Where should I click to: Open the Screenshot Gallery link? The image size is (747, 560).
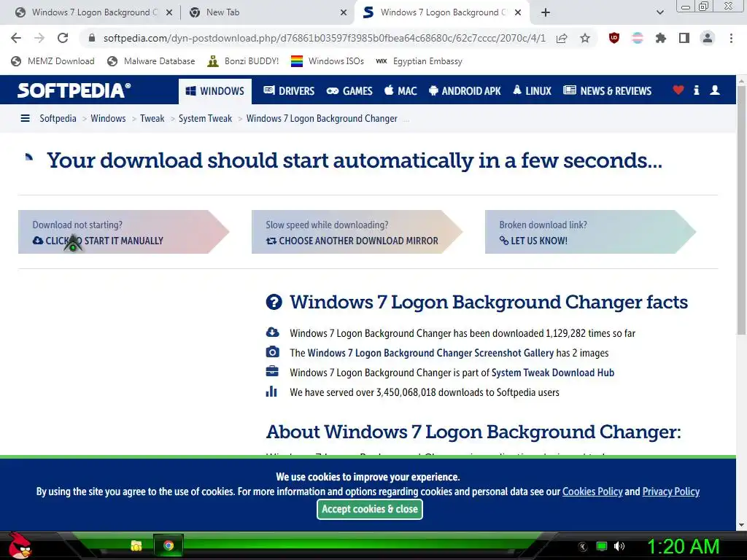click(x=430, y=353)
